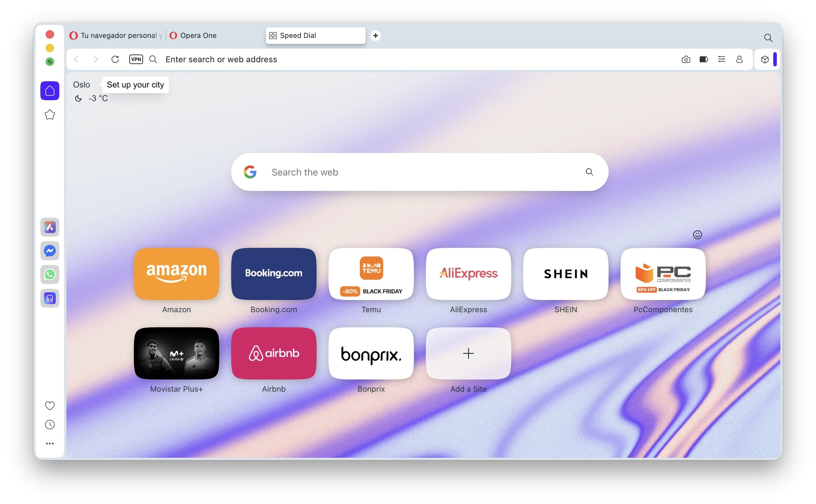Click the Search the web field
Viewport: 816px width, 504px height.
pyautogui.click(x=420, y=172)
